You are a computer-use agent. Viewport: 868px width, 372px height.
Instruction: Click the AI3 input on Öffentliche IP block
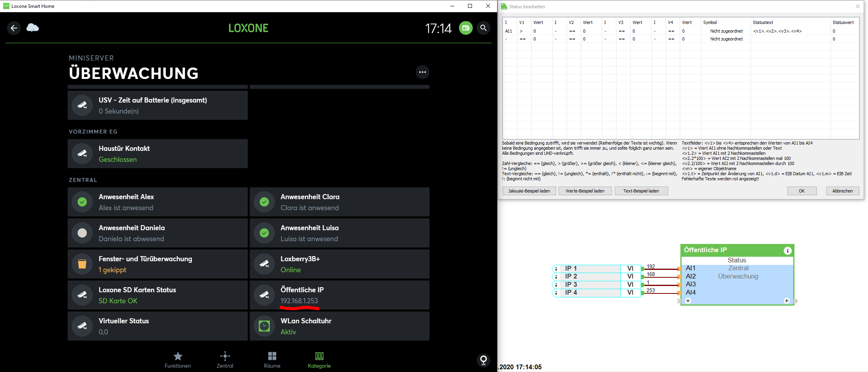click(x=690, y=284)
